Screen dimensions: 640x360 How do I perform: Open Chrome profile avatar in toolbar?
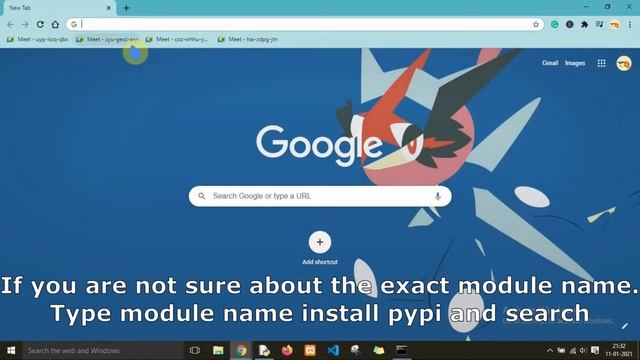pos(614,24)
